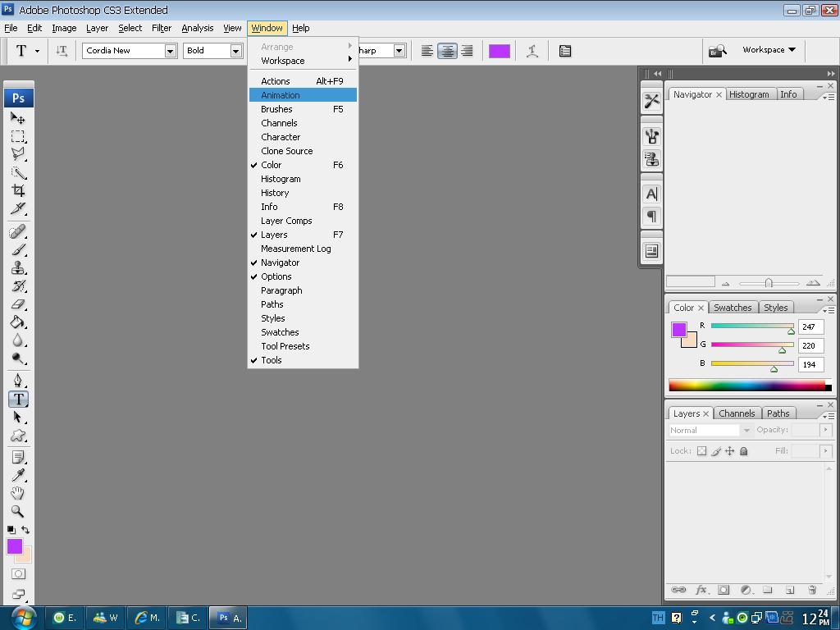Switch to the Histogram tab

(x=749, y=94)
